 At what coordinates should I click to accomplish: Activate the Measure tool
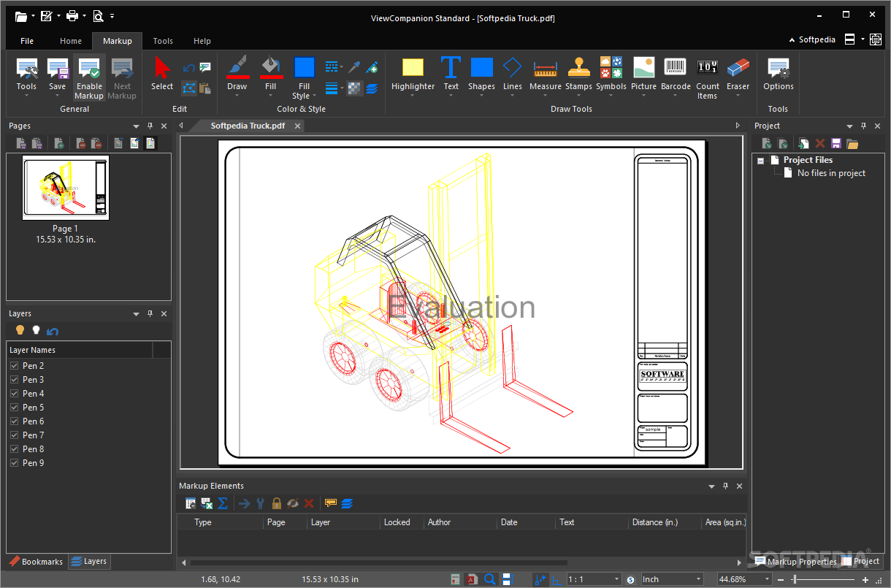coord(546,77)
